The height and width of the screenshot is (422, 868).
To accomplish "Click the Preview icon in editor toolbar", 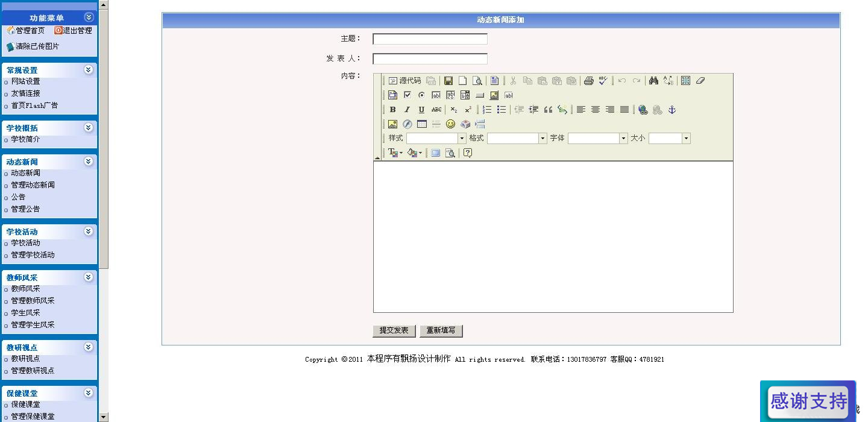I will (477, 81).
